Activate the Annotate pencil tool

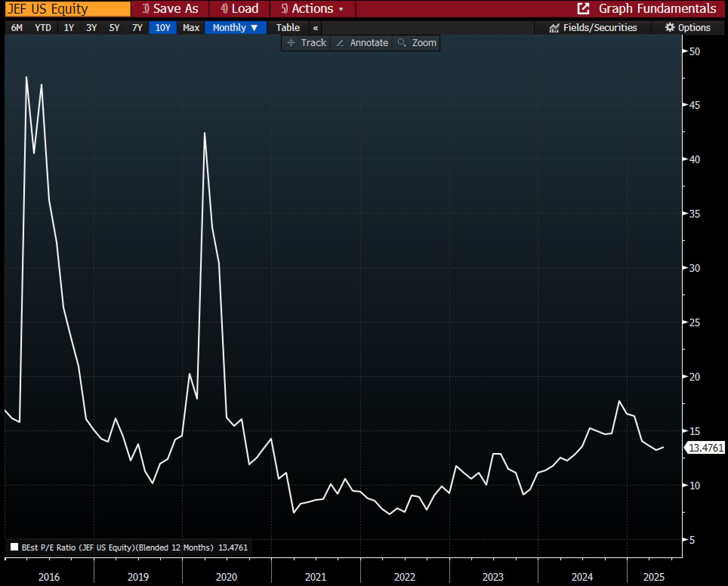(x=362, y=43)
